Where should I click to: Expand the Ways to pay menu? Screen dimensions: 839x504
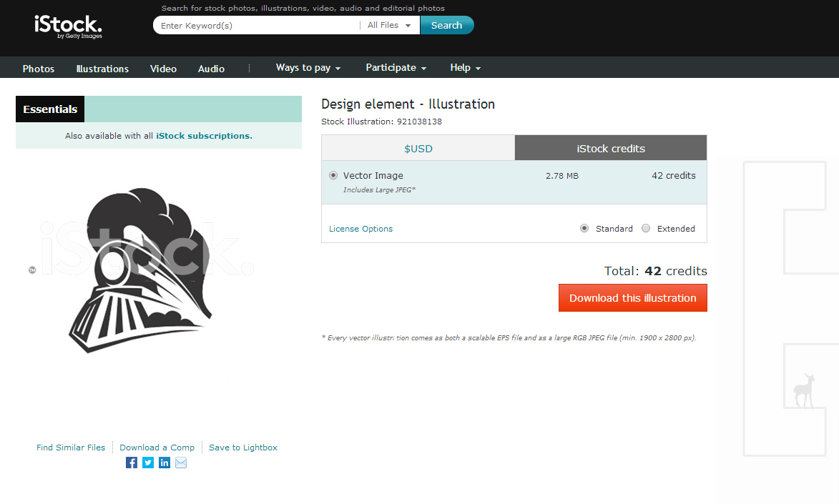point(308,68)
